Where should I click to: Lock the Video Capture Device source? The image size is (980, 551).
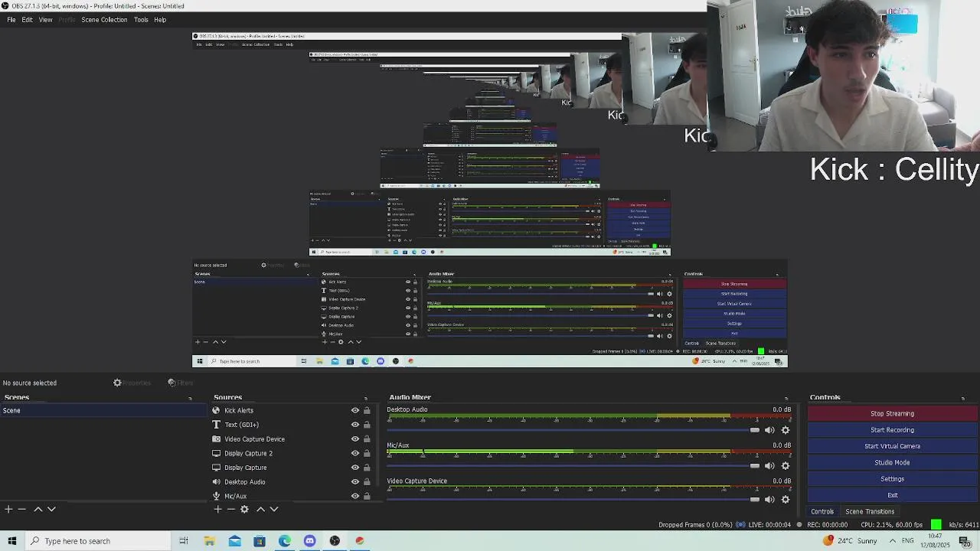[367, 439]
